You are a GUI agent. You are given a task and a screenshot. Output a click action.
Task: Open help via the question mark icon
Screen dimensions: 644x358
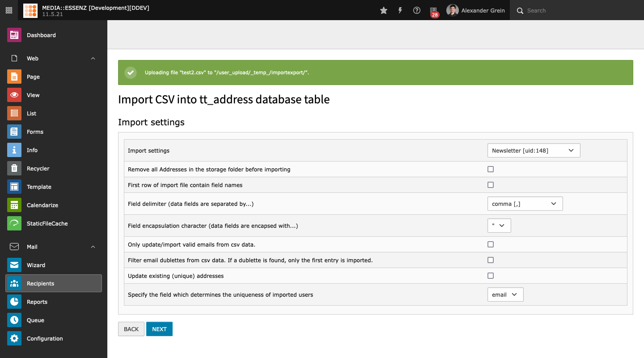click(417, 10)
